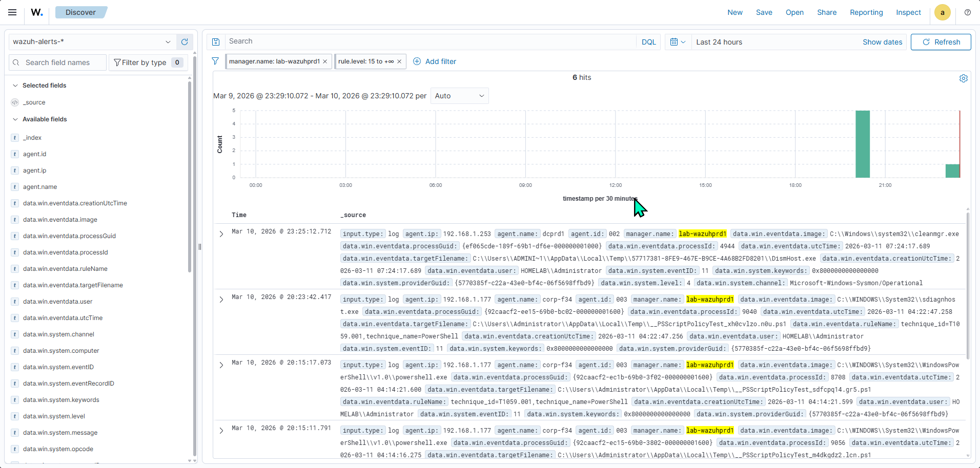Focus the main Search query bar
The width and height of the screenshot is (980, 468).
click(431, 42)
